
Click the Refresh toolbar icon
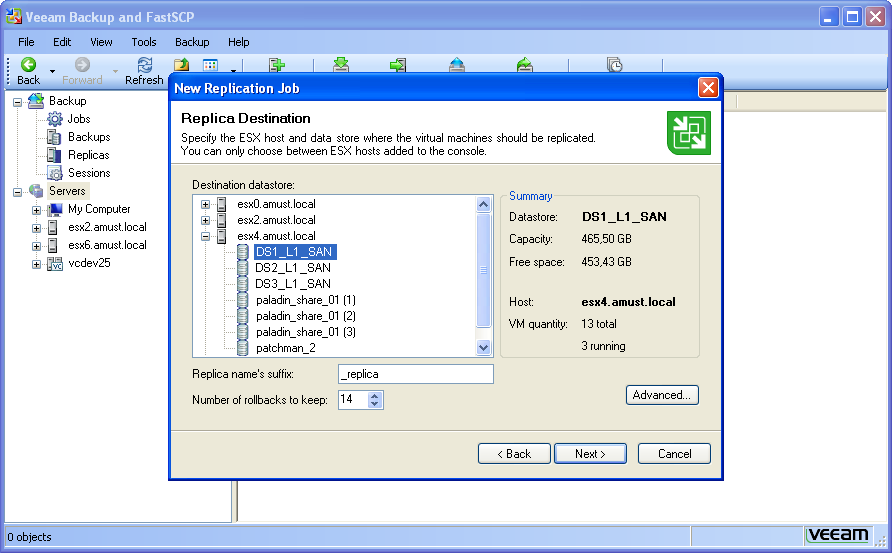click(x=144, y=71)
